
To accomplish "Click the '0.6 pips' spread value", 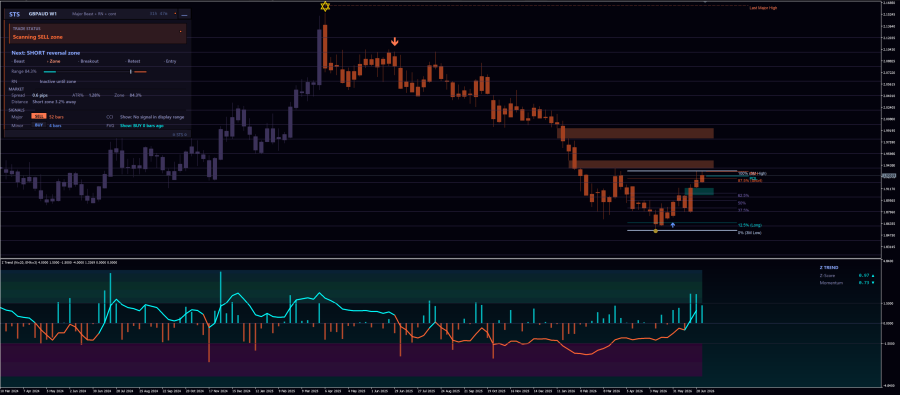I will (40, 95).
